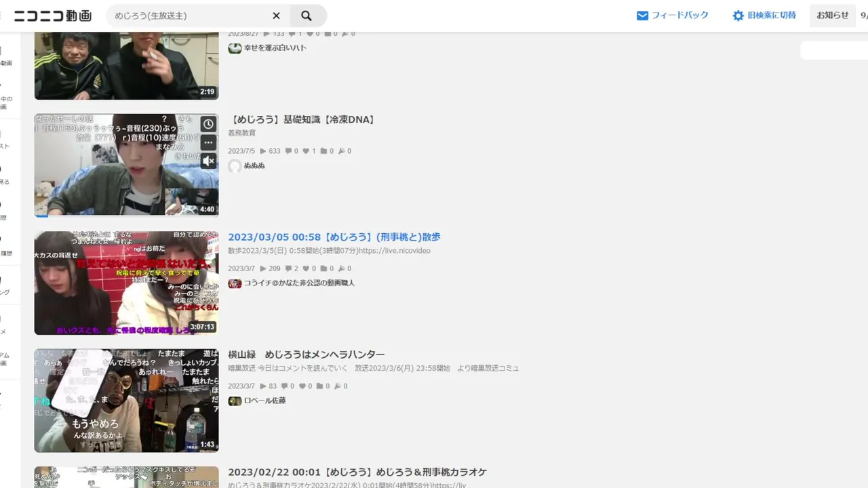Screen dimensions: 868x488
Task: Clear the search field with the X icon
Action: tap(276, 16)
